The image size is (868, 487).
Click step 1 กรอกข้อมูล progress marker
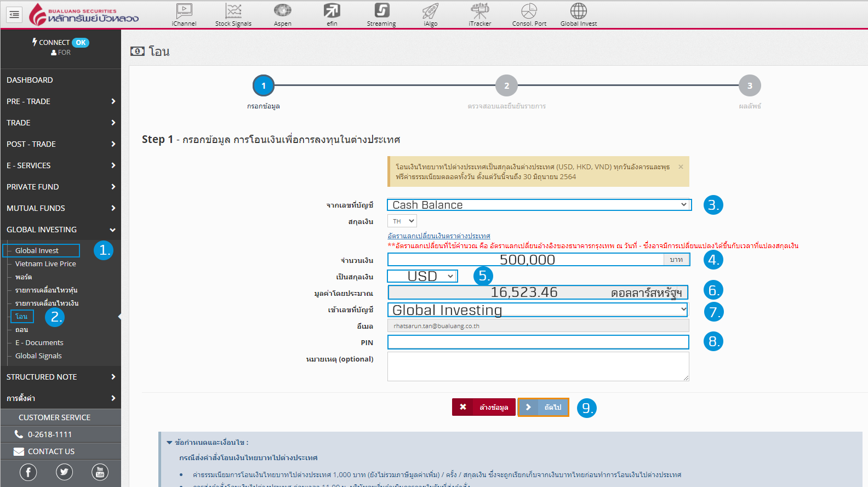coord(264,85)
